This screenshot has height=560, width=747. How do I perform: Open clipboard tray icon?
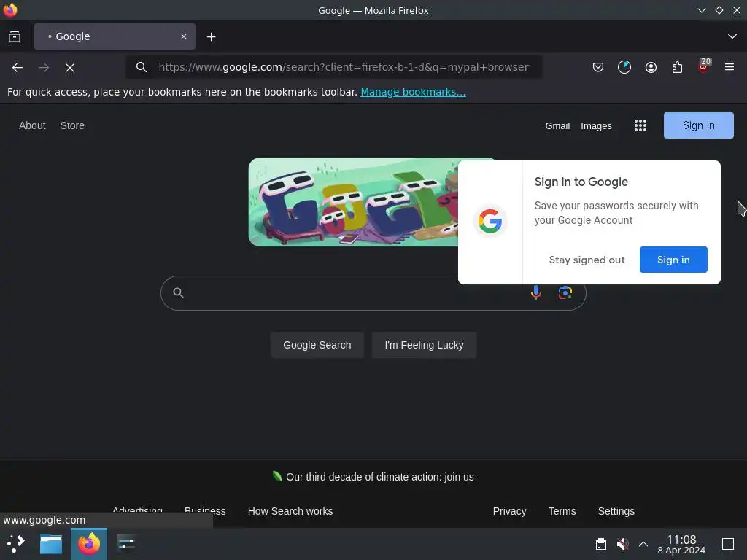(601, 544)
